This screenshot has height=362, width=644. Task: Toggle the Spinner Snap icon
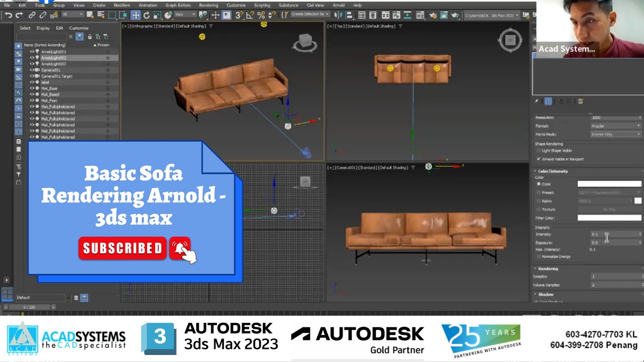[272, 15]
